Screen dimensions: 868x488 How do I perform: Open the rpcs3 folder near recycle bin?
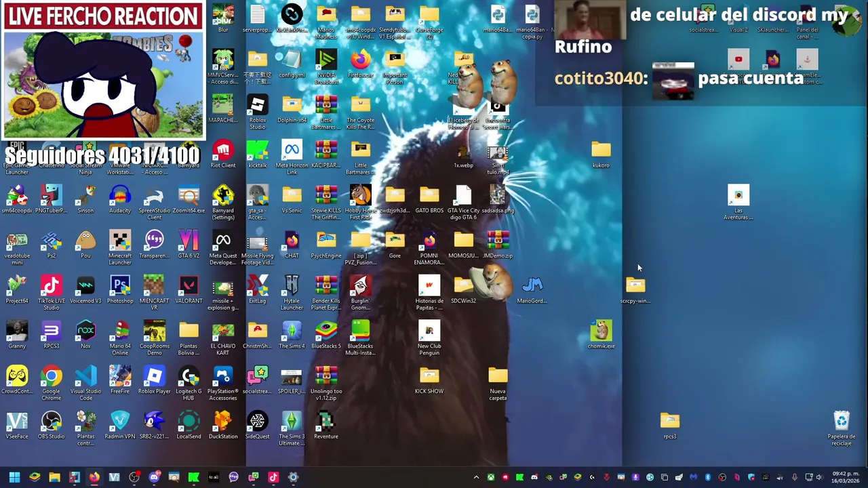pyautogui.click(x=669, y=426)
